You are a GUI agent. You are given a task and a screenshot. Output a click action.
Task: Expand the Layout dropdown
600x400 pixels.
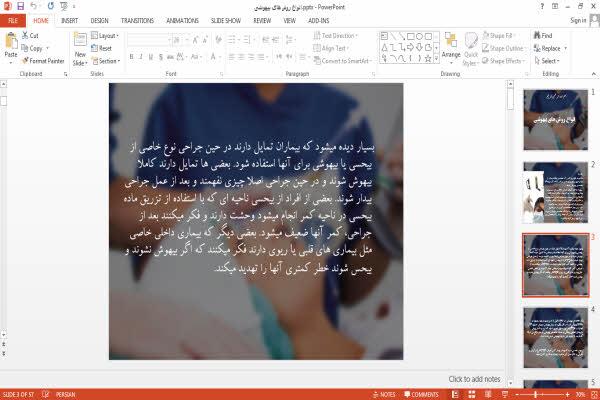click(x=105, y=36)
